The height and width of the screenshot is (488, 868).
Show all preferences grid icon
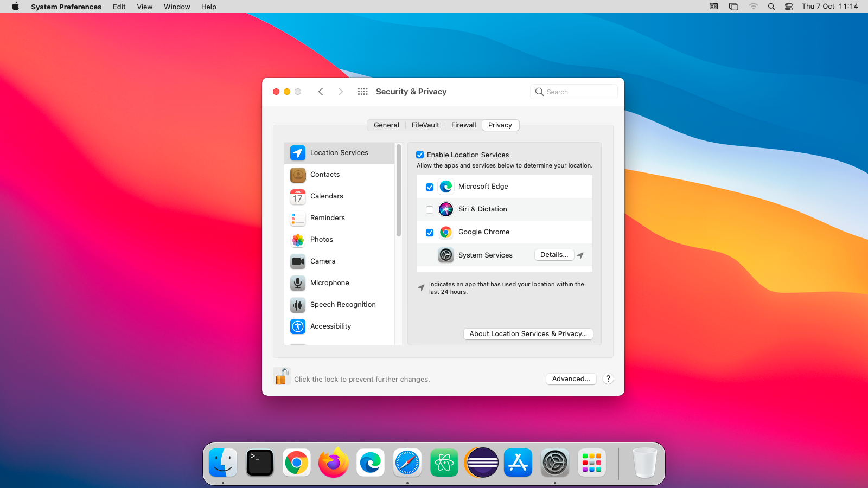coord(363,92)
